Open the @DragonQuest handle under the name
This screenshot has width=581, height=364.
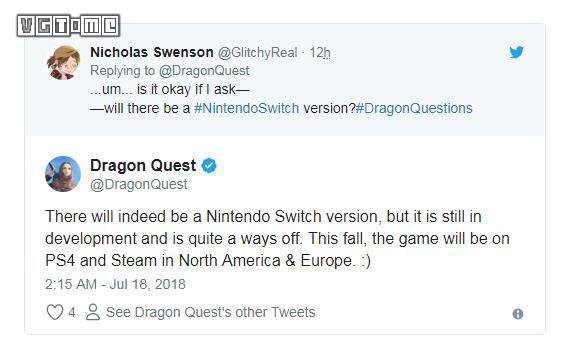(x=139, y=184)
